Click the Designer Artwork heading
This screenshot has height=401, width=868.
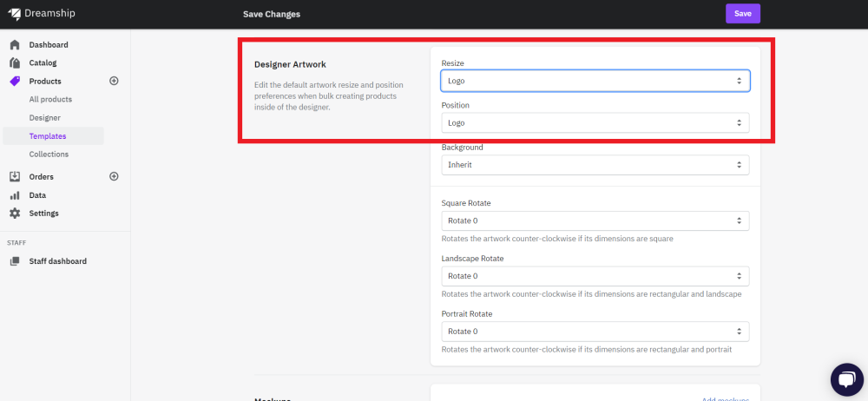click(290, 65)
